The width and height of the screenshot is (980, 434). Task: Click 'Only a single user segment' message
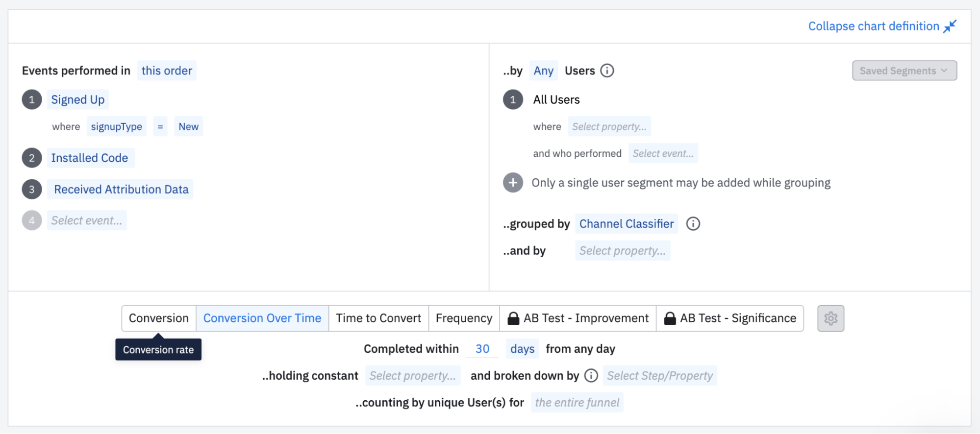click(681, 183)
